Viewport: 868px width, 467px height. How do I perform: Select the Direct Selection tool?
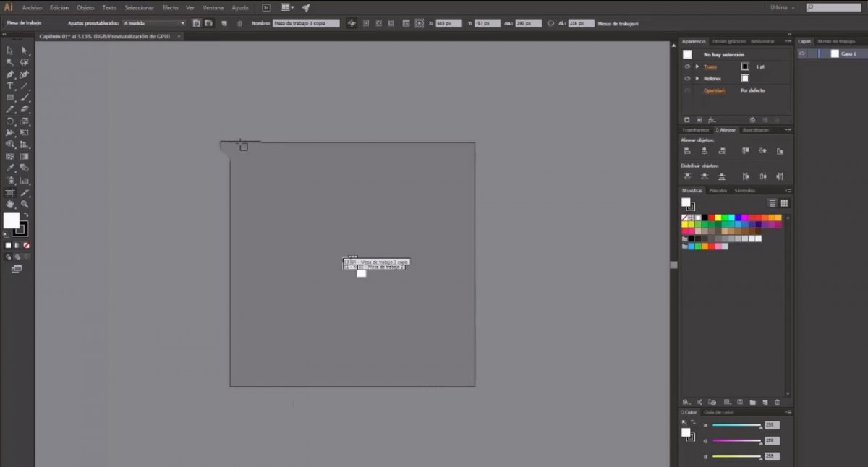25,51
